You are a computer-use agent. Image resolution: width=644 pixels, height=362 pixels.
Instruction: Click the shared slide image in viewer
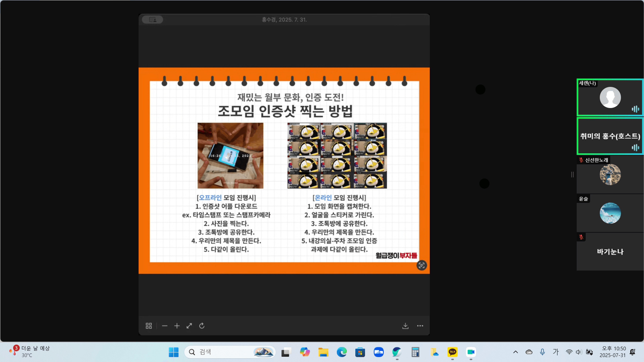coord(284,171)
